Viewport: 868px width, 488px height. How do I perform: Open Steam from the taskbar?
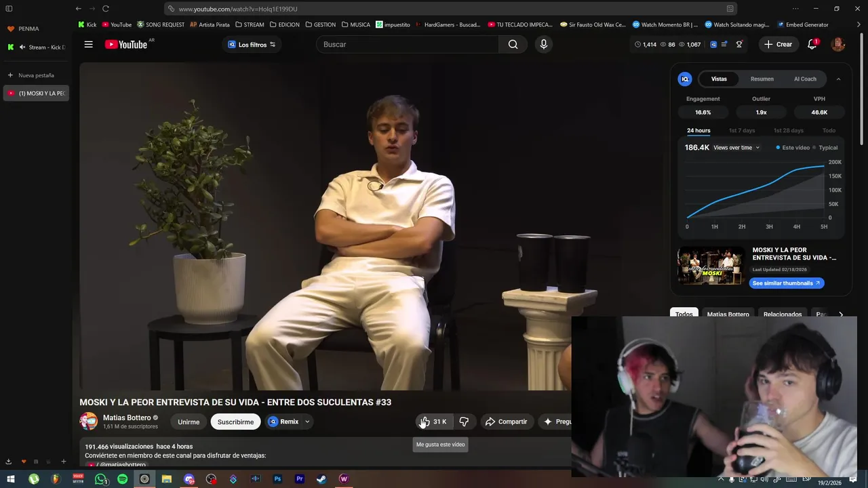click(321, 479)
